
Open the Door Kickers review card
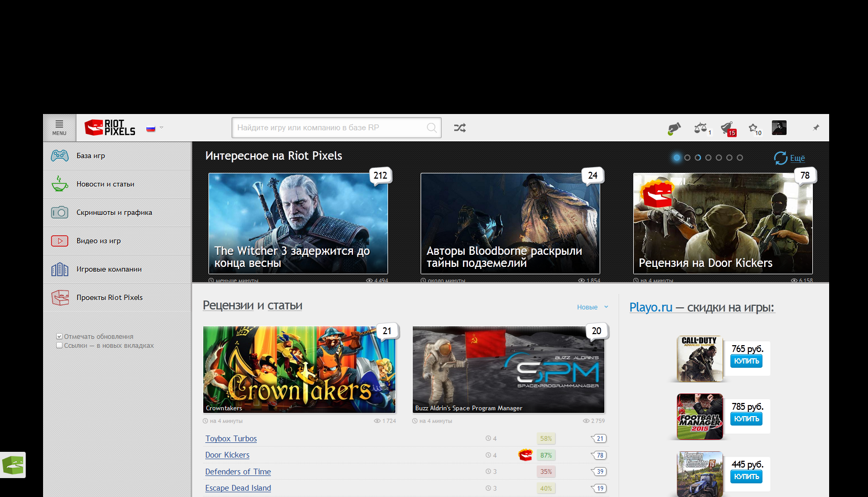coord(723,223)
